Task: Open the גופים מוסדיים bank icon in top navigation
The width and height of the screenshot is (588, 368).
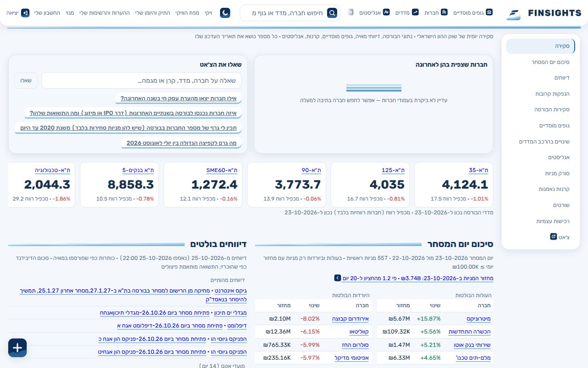Action: (489, 12)
